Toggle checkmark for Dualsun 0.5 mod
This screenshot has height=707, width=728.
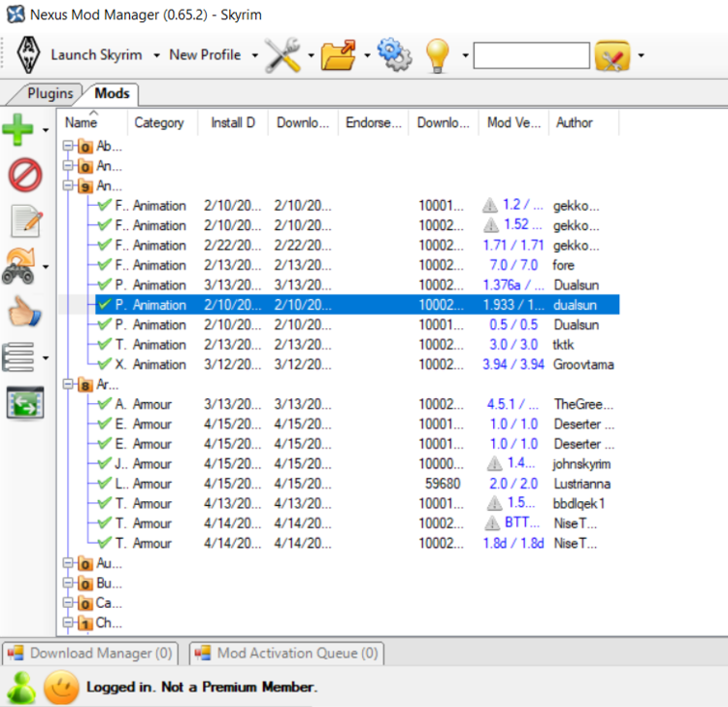point(105,323)
